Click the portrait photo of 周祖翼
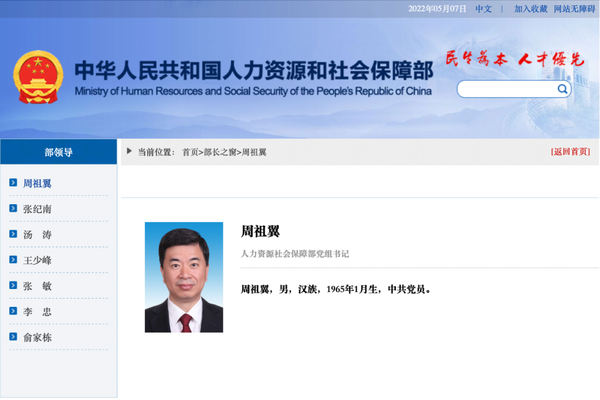Screen dimensions: 600x400 coord(184,277)
